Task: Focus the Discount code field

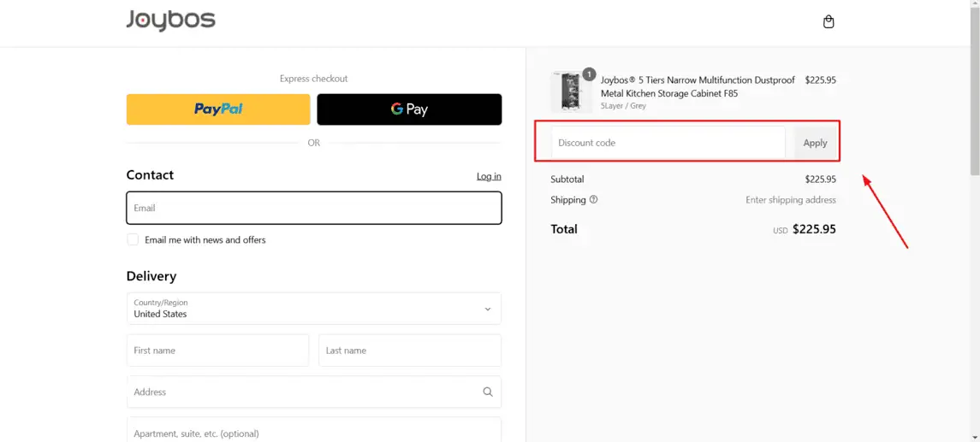Action: pyautogui.click(x=668, y=143)
